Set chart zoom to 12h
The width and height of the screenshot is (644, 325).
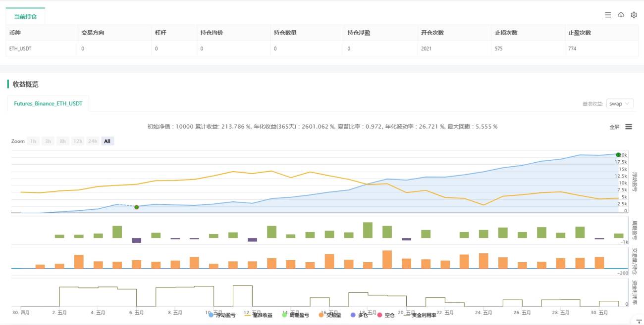(x=78, y=141)
